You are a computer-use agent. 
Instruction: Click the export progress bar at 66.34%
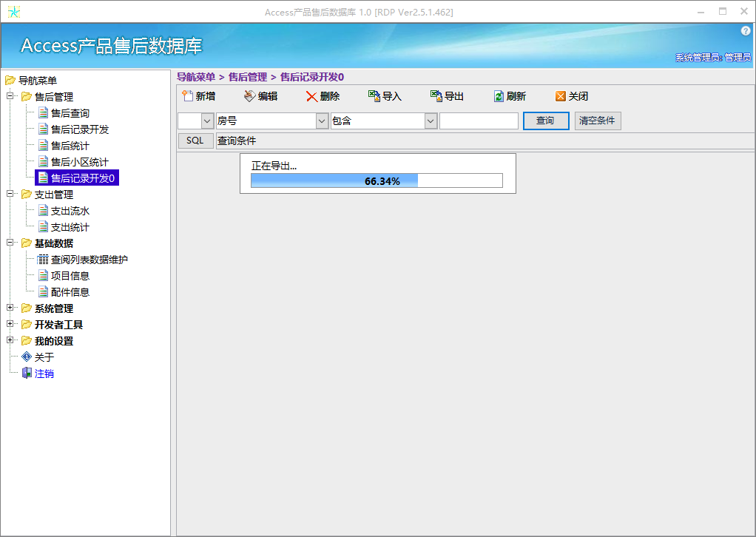pyautogui.click(x=377, y=180)
